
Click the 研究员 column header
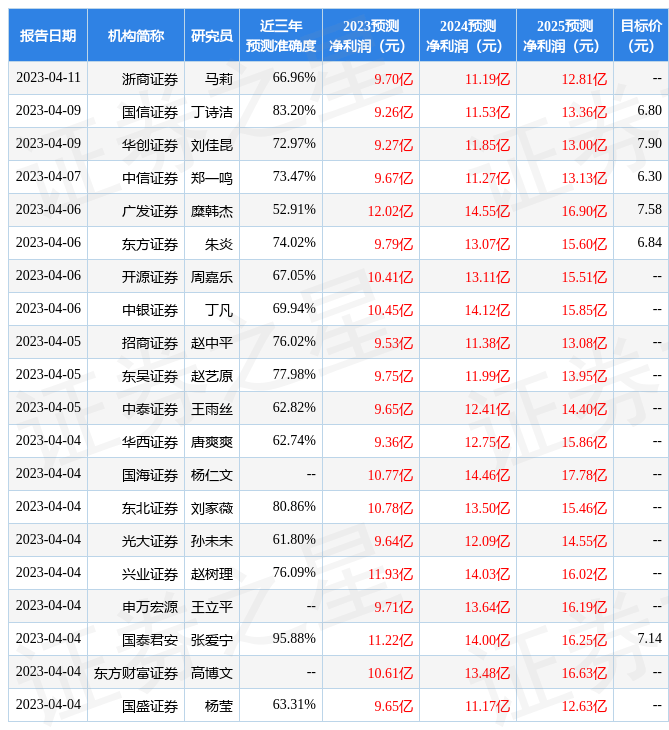pos(212,35)
